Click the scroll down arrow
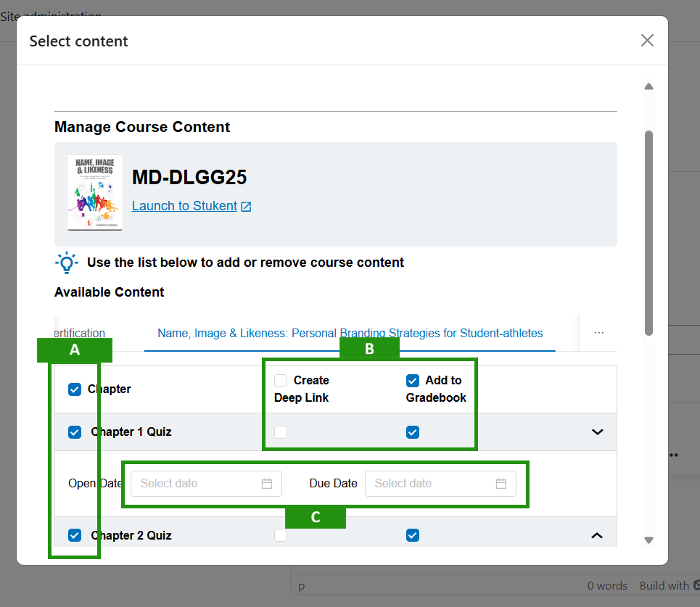Viewport: 700px width, 607px height. coord(648,540)
